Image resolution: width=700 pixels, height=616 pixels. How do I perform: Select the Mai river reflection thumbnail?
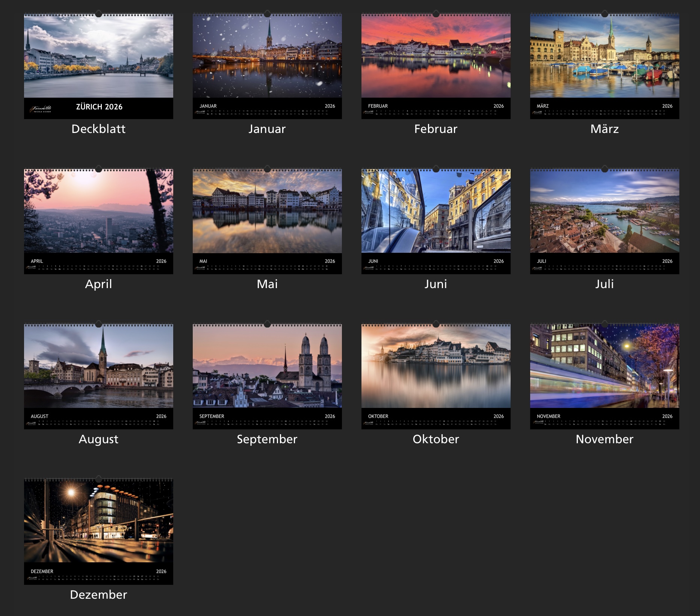(x=267, y=211)
